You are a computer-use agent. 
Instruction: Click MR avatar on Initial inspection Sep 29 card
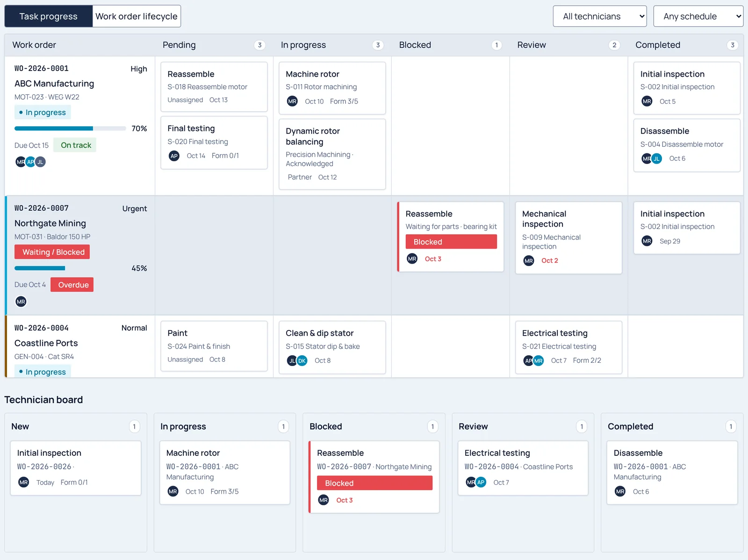pos(647,241)
